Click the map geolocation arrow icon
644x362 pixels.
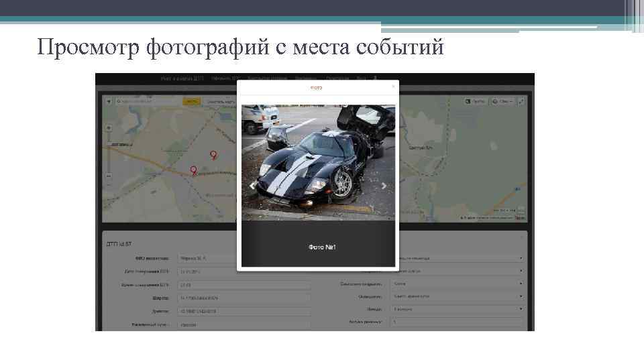click(109, 101)
